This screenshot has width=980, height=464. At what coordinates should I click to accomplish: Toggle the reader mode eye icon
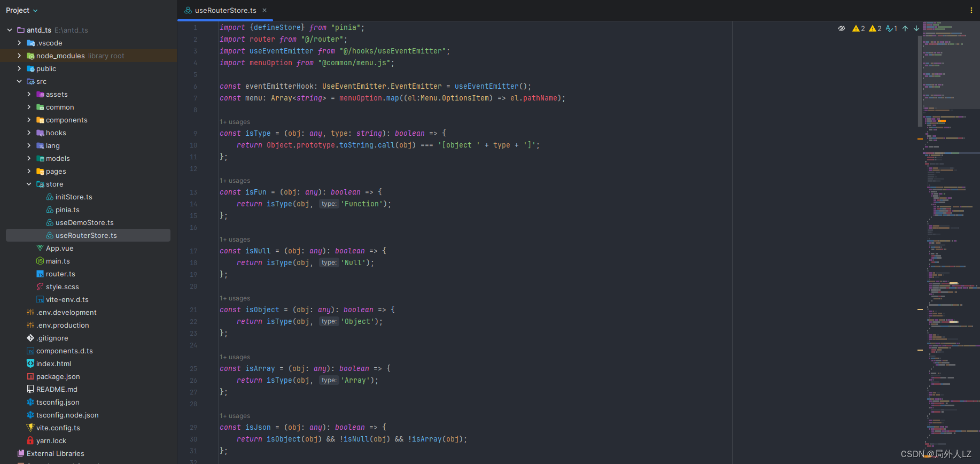point(842,28)
